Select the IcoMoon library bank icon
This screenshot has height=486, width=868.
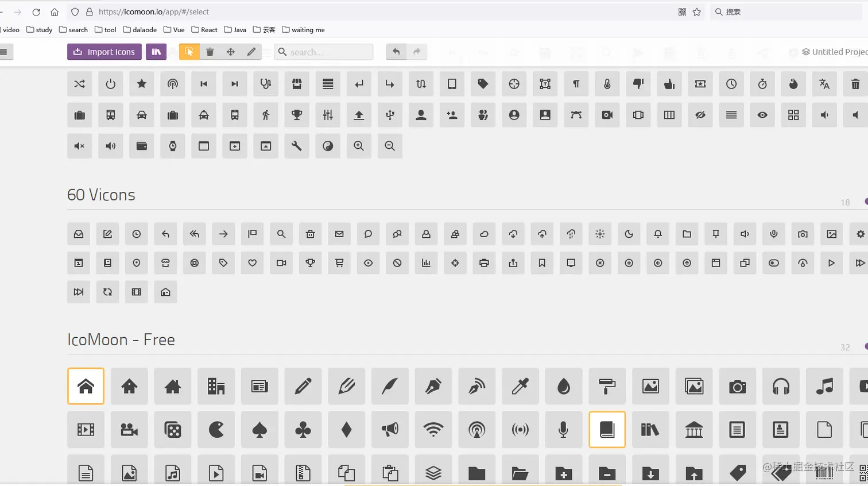(694, 429)
